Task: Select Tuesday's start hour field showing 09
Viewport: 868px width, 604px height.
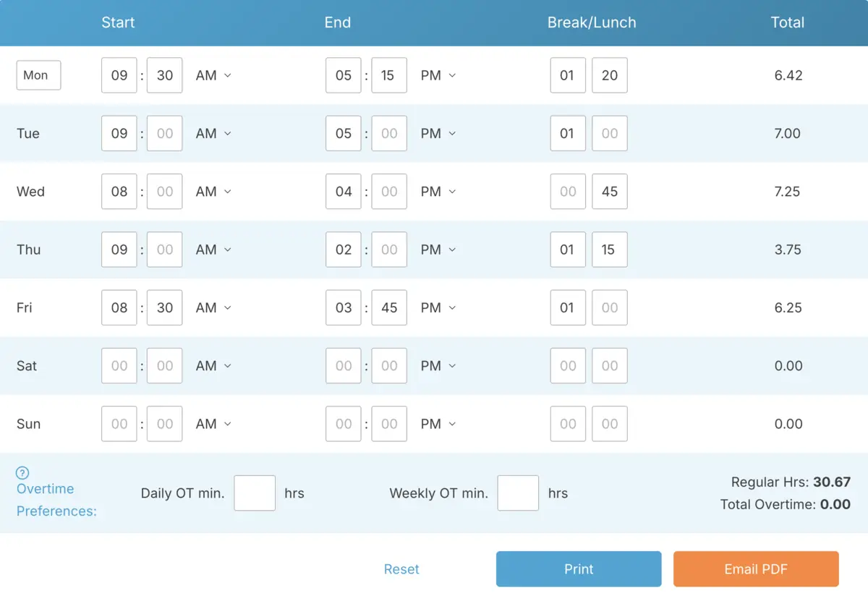Action: coord(119,133)
